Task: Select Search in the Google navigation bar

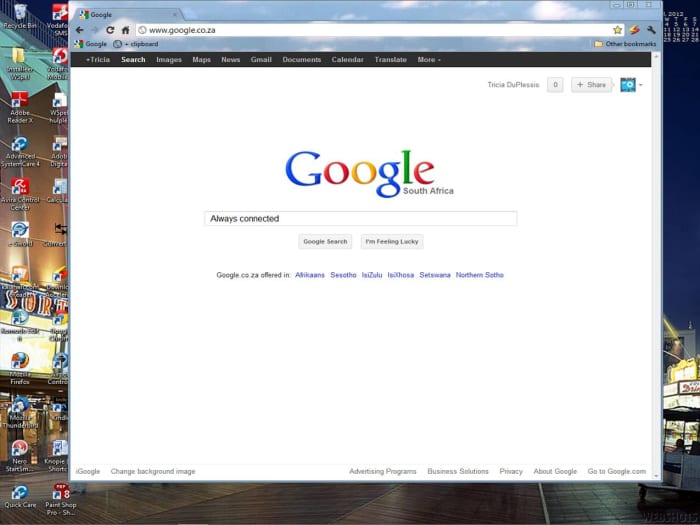Action: pyautogui.click(x=133, y=59)
